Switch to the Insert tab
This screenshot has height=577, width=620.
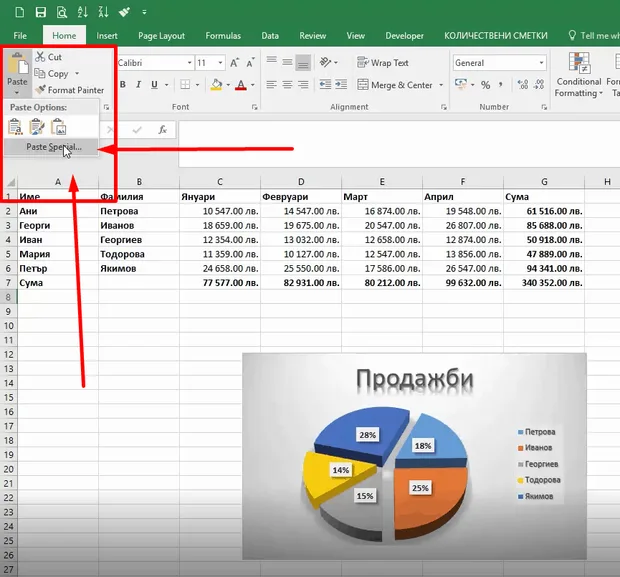107,36
